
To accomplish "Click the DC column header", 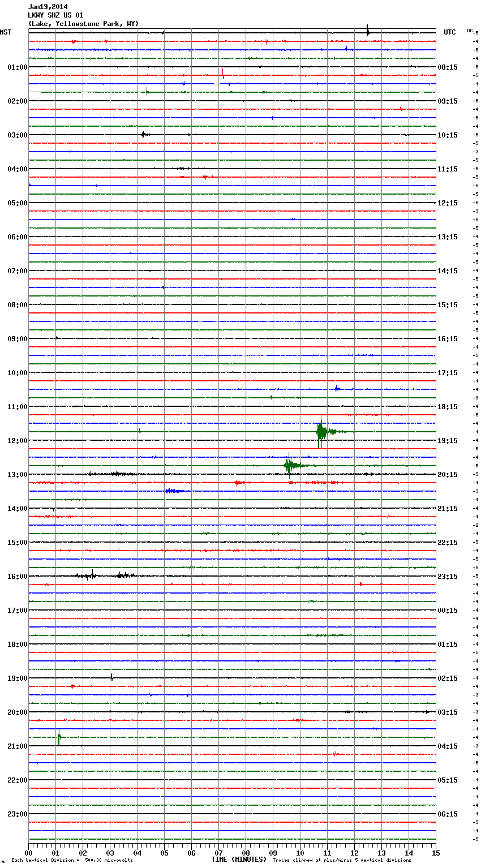I will pos(470,30).
